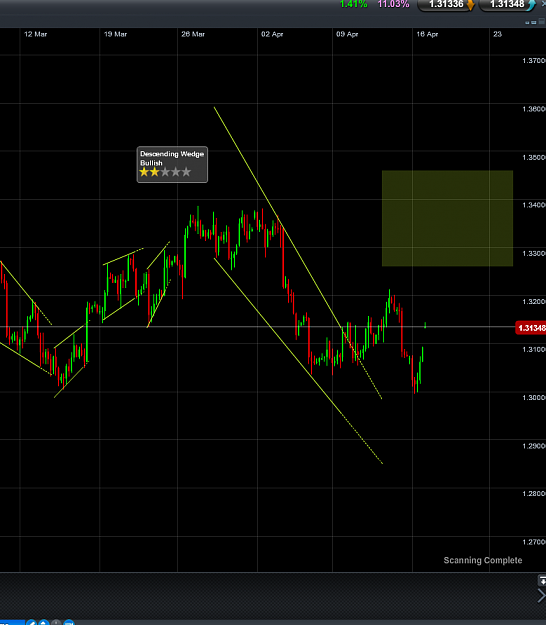Click the green 1.41% value
Viewport: 546px width, 625px height.
pos(354,4)
